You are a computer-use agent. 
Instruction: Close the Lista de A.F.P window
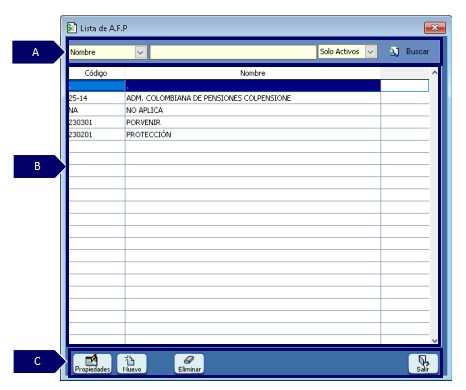(x=435, y=28)
